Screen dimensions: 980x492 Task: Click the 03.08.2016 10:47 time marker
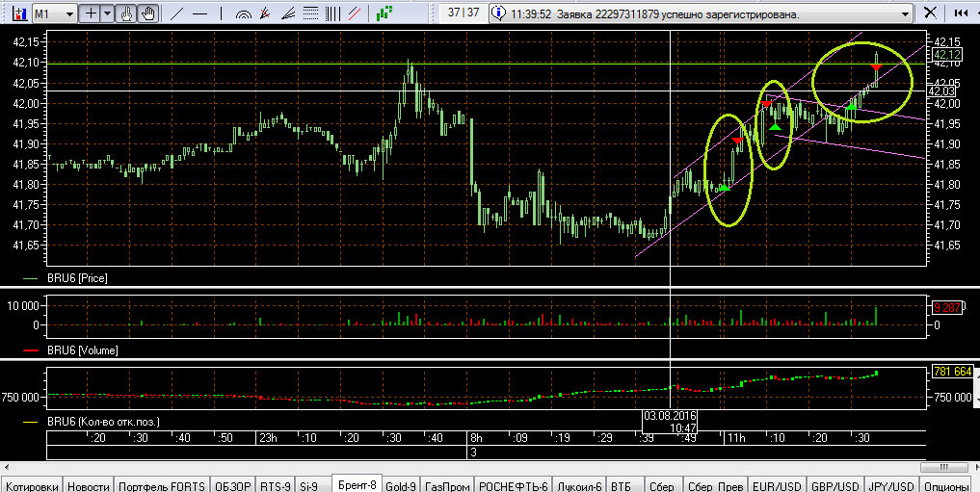670,422
